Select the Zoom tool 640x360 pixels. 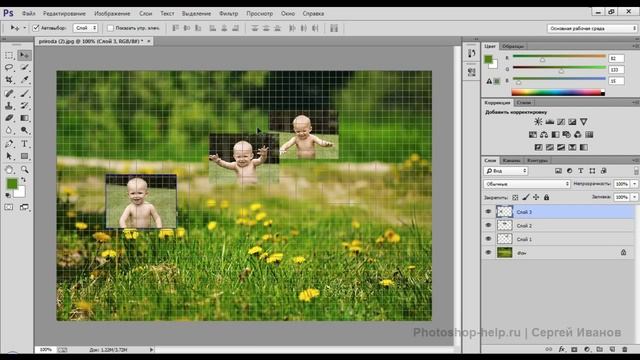click(24, 169)
